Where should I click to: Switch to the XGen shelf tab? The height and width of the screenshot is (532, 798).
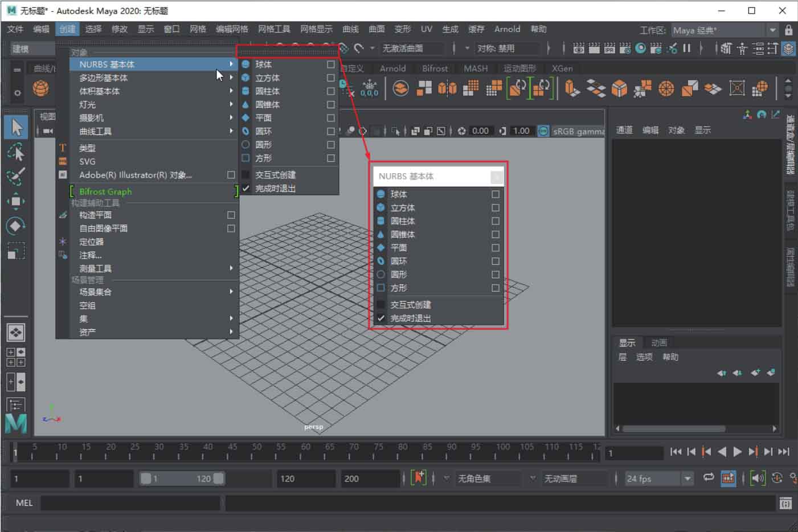click(562, 68)
